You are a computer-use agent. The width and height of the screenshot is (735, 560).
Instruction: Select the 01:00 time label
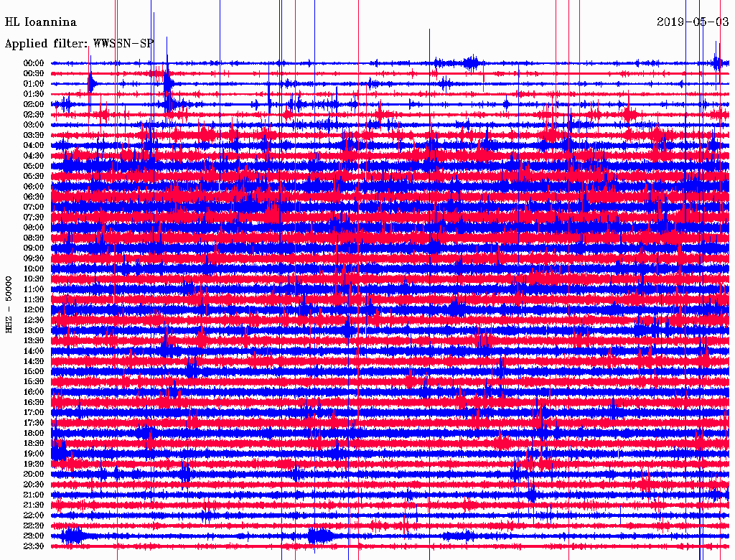[x=34, y=84]
